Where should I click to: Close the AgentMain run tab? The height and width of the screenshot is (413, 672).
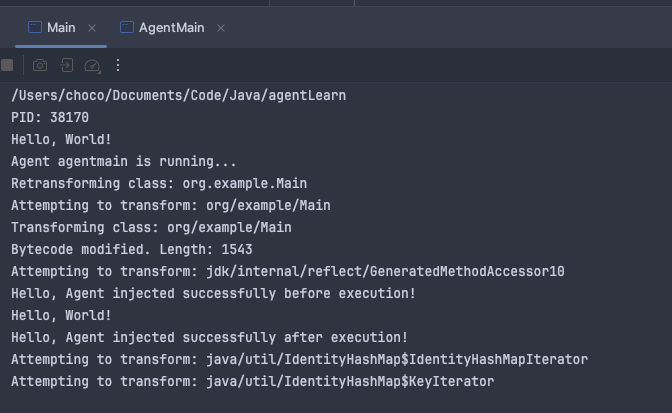(x=221, y=28)
